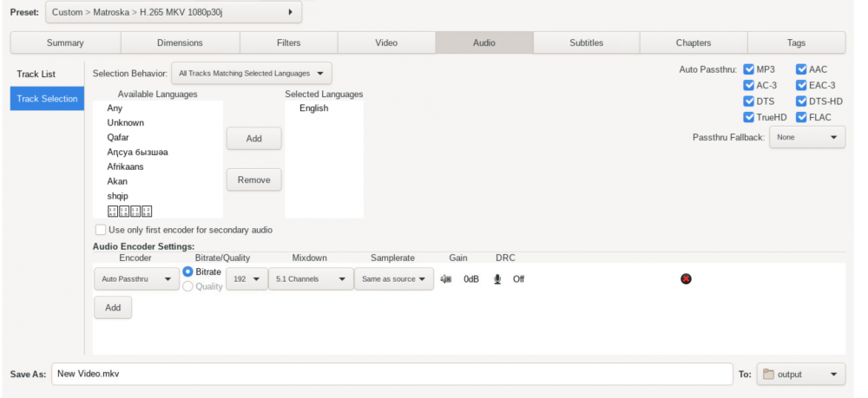
Task: Open the Track List side tab
Action: [47, 74]
